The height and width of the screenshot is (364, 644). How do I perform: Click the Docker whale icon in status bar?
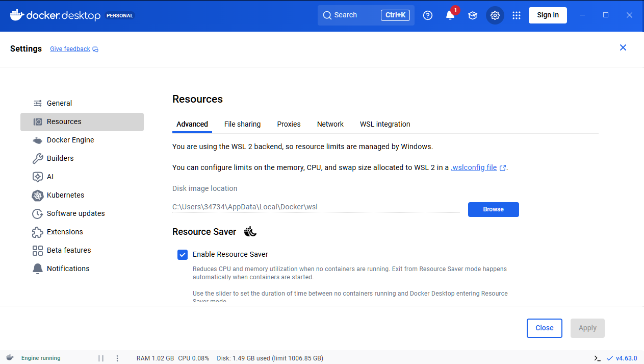[x=10, y=358]
